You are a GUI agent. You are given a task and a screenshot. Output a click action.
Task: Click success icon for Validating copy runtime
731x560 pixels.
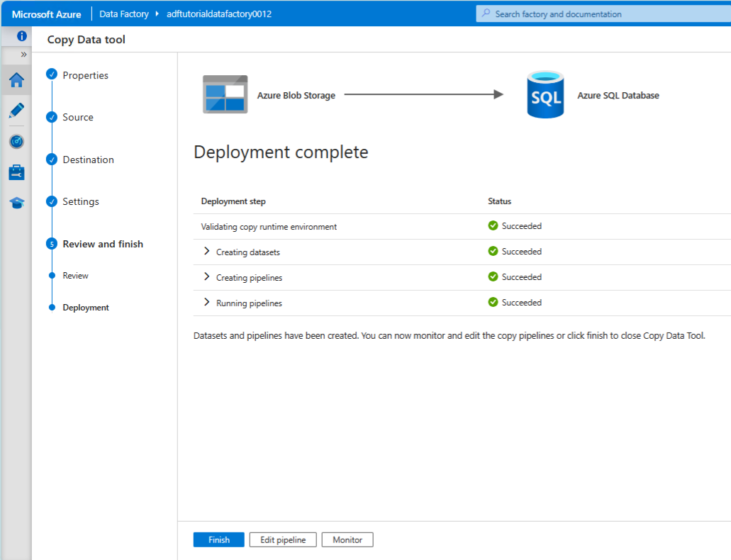[x=493, y=225]
